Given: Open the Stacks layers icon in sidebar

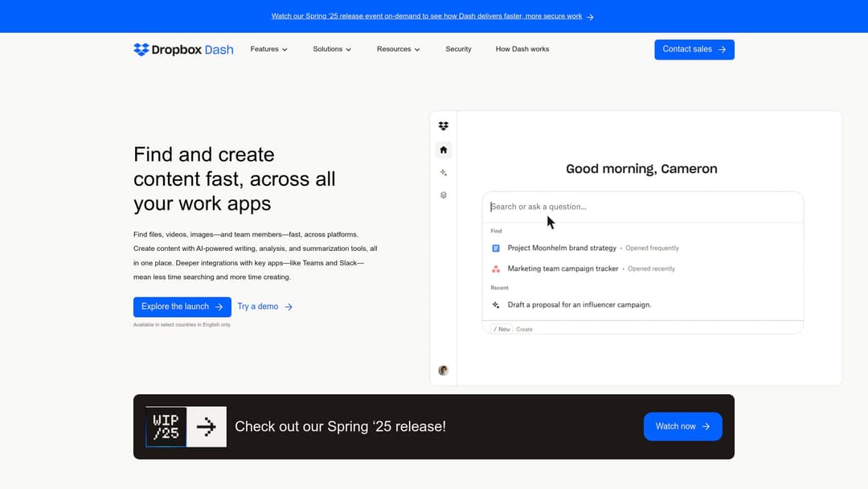Looking at the screenshot, I should (444, 195).
